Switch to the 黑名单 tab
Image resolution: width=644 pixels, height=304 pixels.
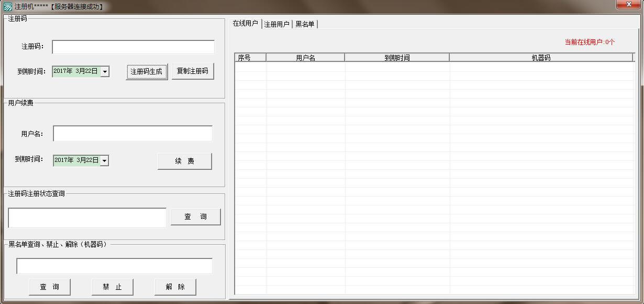coord(305,24)
